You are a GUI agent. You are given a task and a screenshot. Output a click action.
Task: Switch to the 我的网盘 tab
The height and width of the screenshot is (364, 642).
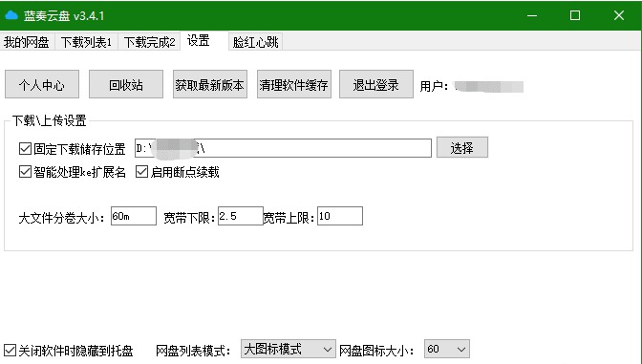point(27,42)
